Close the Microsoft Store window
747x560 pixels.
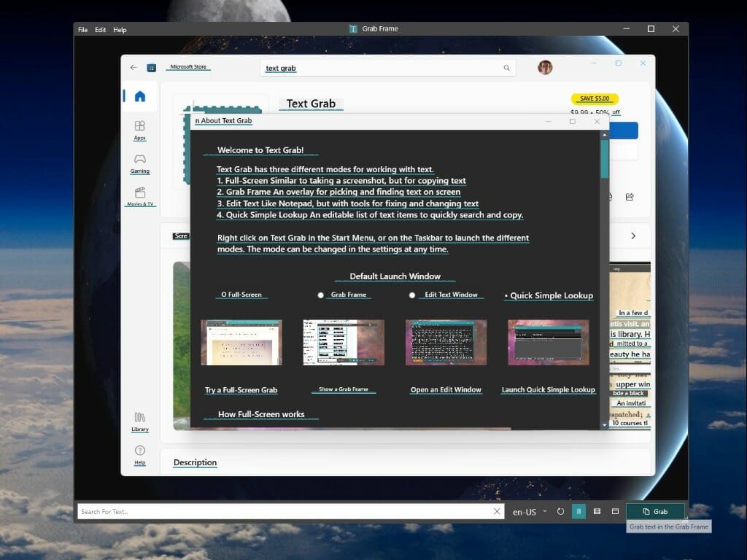[643, 63]
